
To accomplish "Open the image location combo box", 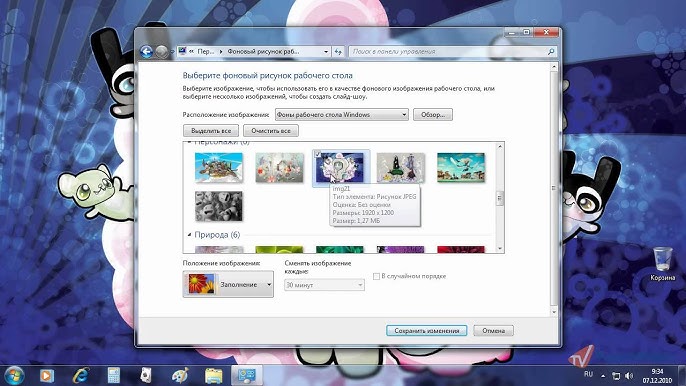I will (x=342, y=115).
